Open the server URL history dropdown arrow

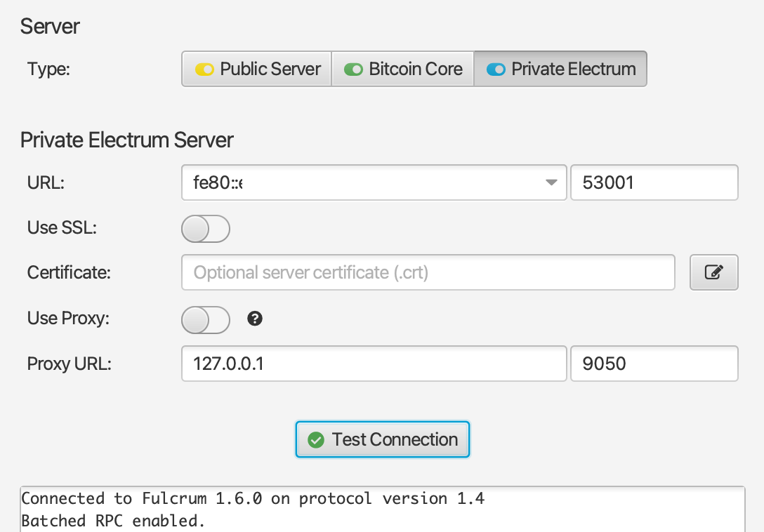(x=551, y=182)
